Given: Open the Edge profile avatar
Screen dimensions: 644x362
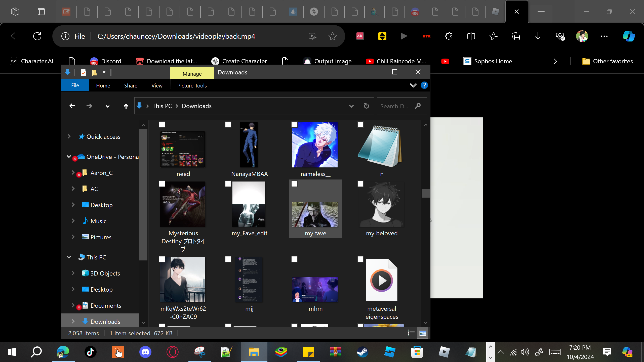Looking at the screenshot, I should click(x=582, y=36).
